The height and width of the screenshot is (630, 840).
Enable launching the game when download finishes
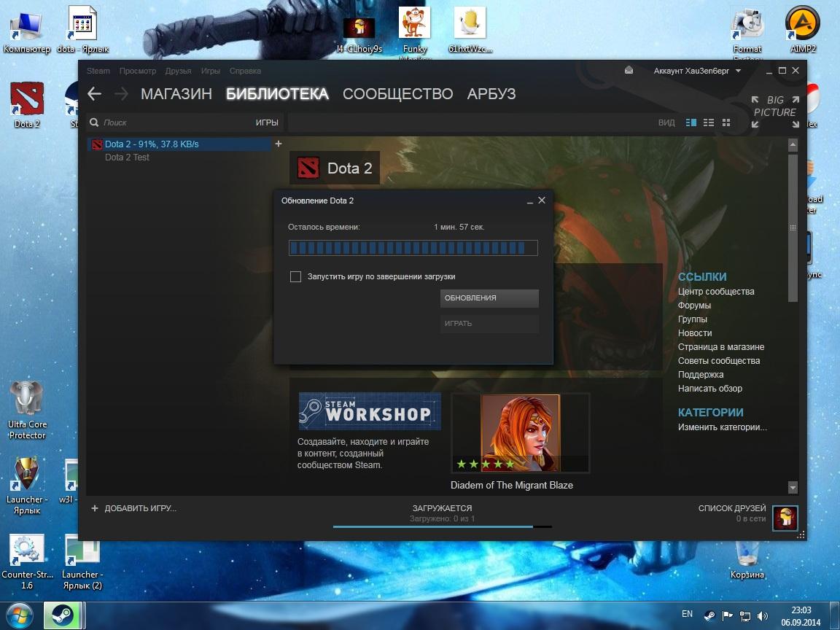click(295, 276)
